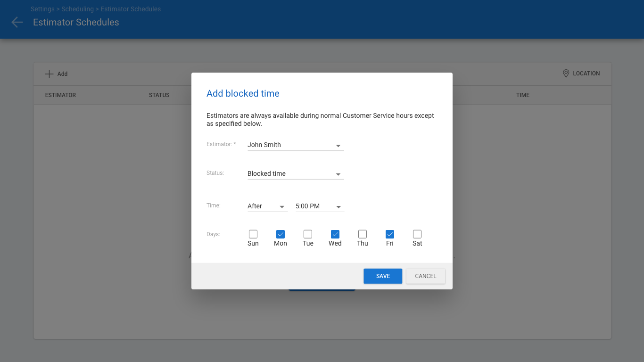Open the 5:00 PM time dropdown
Viewport: 644px width, 362px height.
[320, 206]
